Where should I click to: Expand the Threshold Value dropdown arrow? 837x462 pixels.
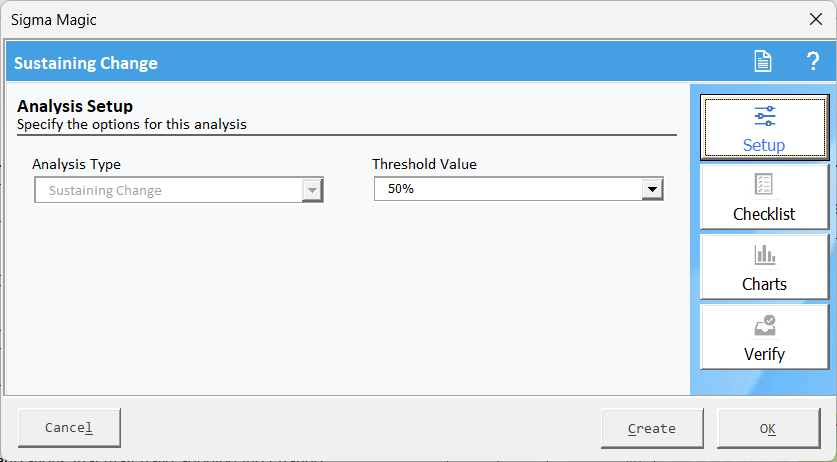[652, 189]
